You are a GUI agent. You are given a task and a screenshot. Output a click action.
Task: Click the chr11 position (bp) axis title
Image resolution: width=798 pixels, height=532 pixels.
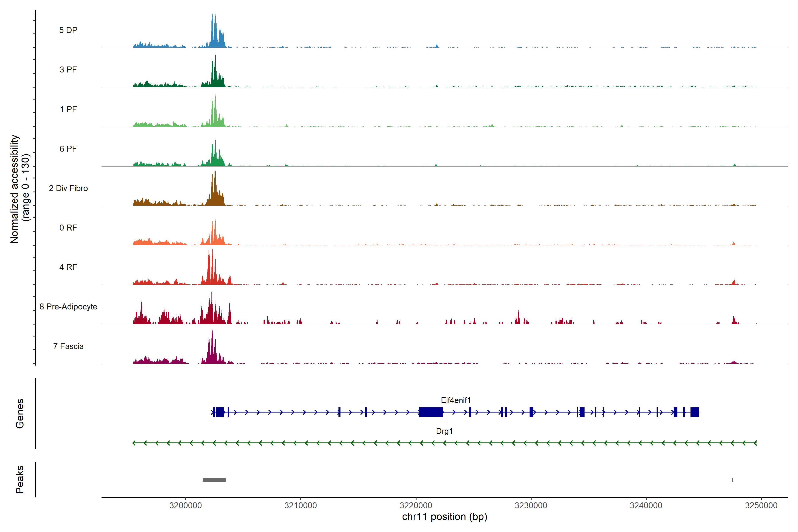point(444,517)
